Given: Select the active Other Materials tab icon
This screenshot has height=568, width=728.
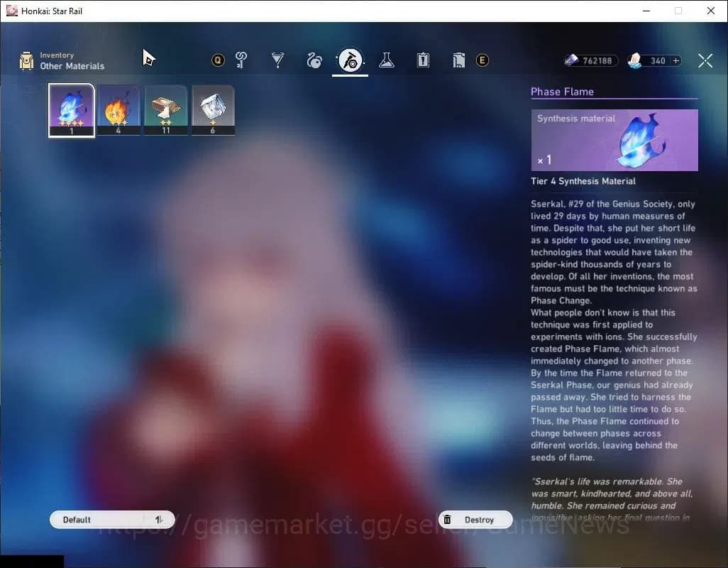Looking at the screenshot, I should click(350, 60).
